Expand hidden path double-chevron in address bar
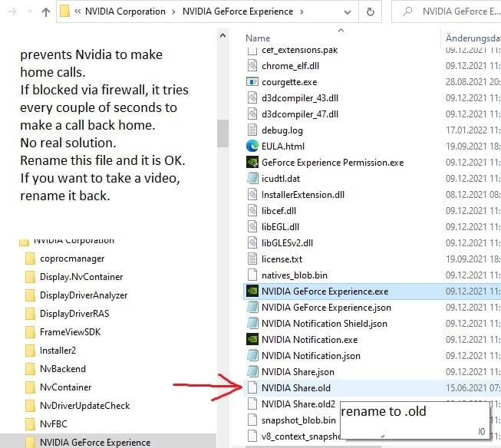This screenshot has height=448, width=501. 77,12
